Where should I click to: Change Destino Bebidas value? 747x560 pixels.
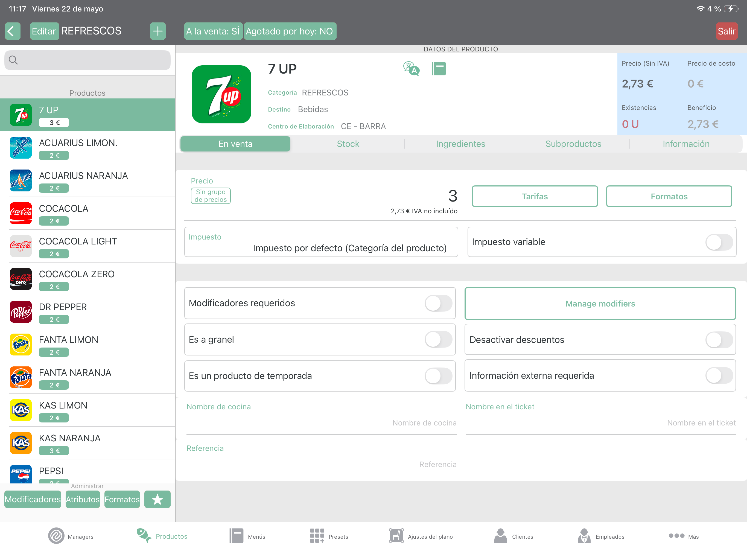[313, 109]
